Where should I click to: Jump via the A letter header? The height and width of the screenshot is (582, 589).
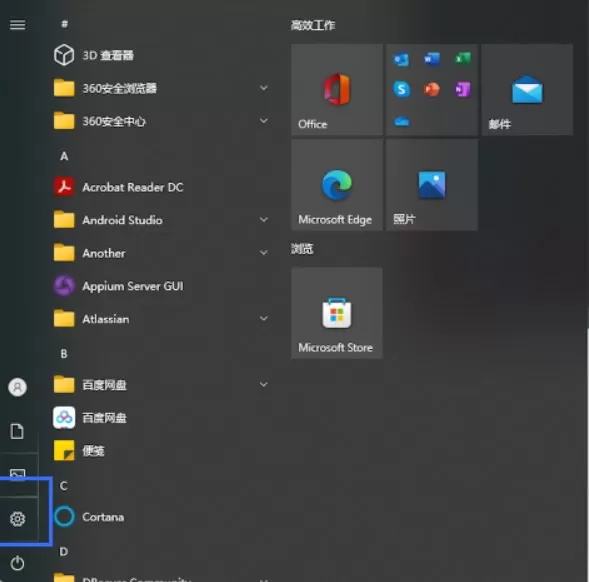(64, 156)
